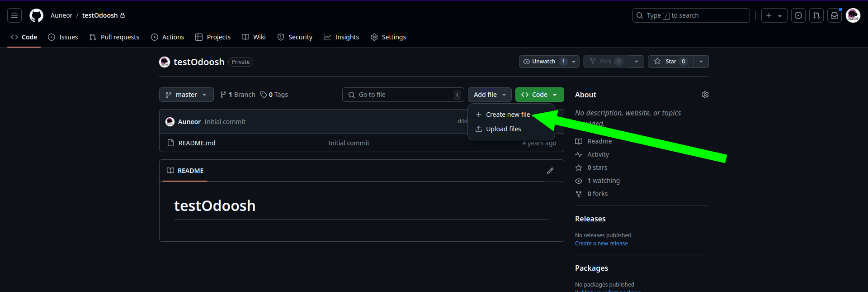This screenshot has width=868, height=292.
Task: Open the issues icon in header
Action: click(x=798, y=15)
